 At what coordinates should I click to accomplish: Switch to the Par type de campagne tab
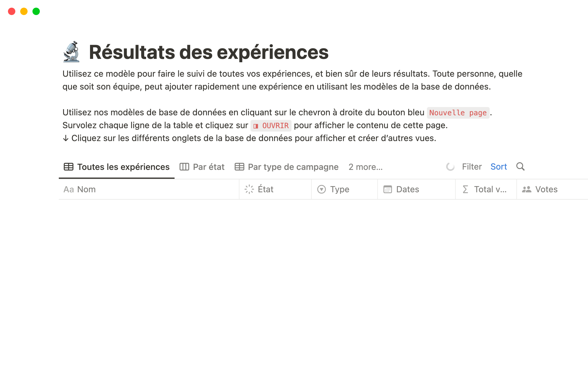(293, 167)
